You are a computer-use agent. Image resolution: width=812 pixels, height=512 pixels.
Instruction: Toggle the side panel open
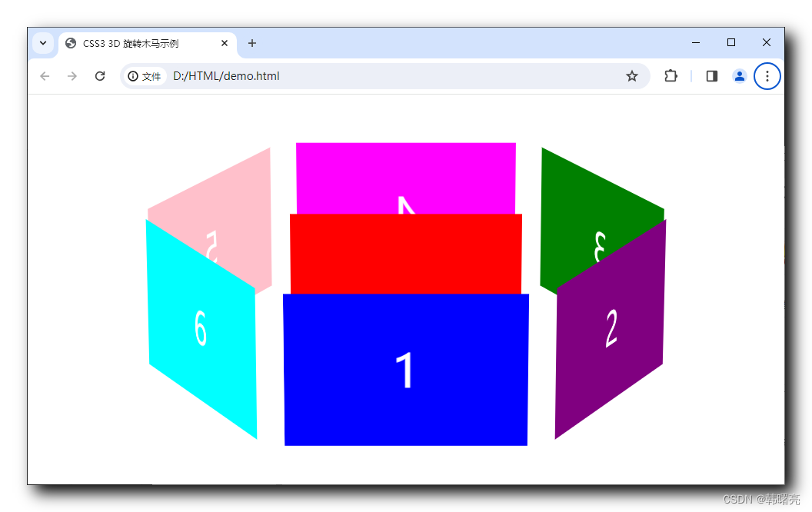[711, 76]
